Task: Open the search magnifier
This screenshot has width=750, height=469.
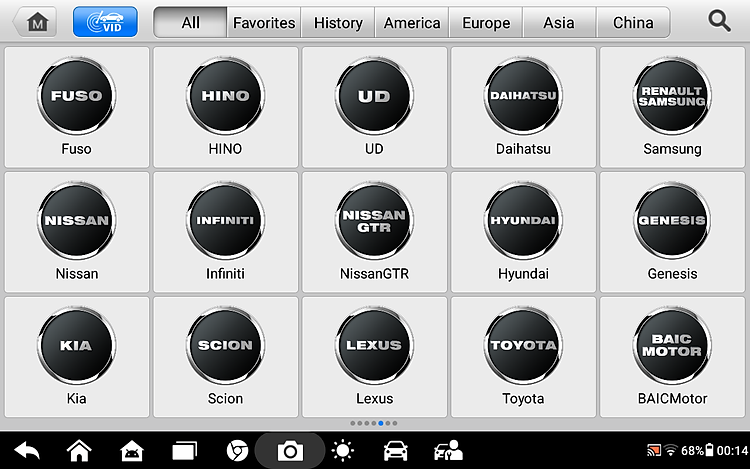Action: pos(719,22)
